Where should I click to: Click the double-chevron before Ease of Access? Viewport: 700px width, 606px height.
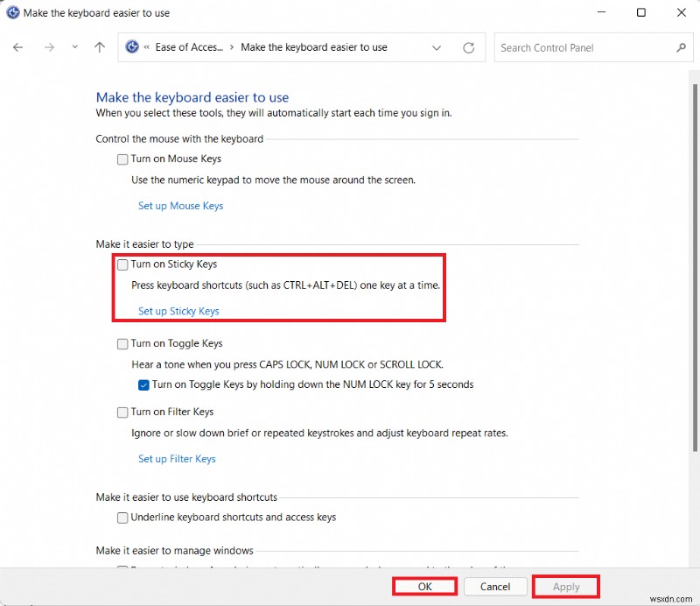coord(146,47)
